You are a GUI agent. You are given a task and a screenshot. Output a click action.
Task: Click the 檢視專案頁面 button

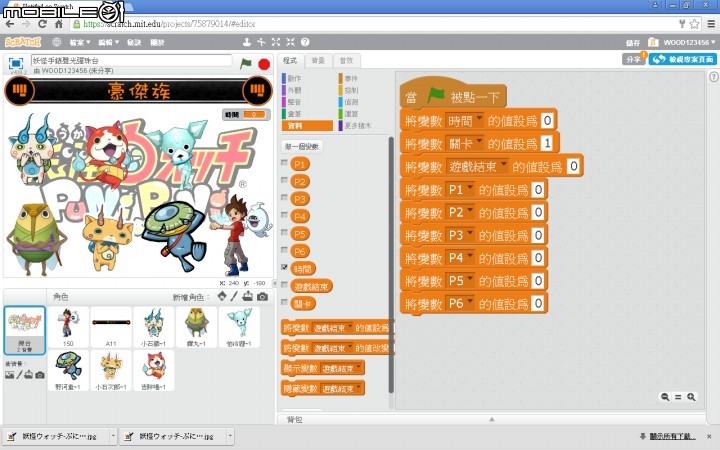pyautogui.click(x=683, y=59)
